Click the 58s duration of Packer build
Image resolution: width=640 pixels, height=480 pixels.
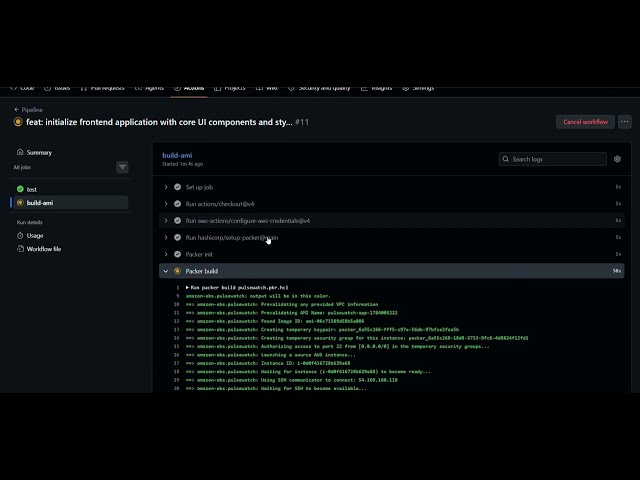(x=616, y=271)
